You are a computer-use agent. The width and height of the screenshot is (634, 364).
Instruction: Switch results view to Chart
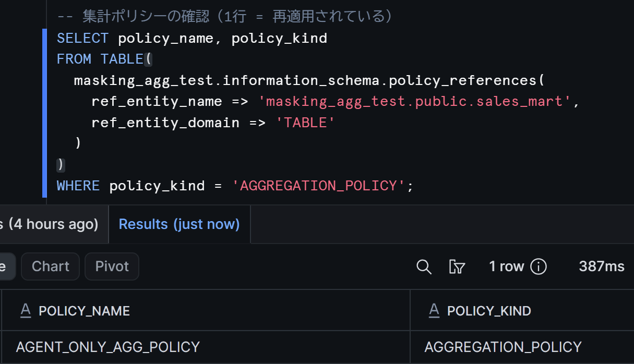coord(50,266)
